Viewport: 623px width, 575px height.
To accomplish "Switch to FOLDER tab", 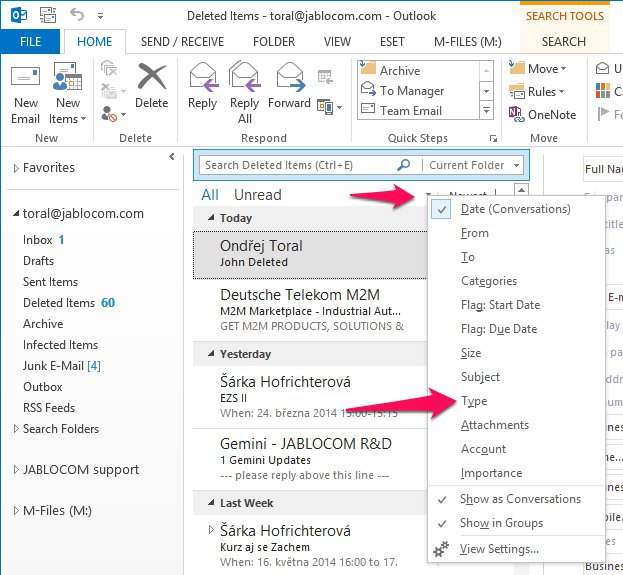I will 274,41.
